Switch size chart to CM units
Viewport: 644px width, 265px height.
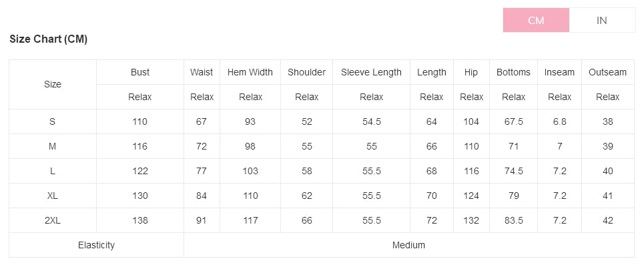tap(536, 20)
